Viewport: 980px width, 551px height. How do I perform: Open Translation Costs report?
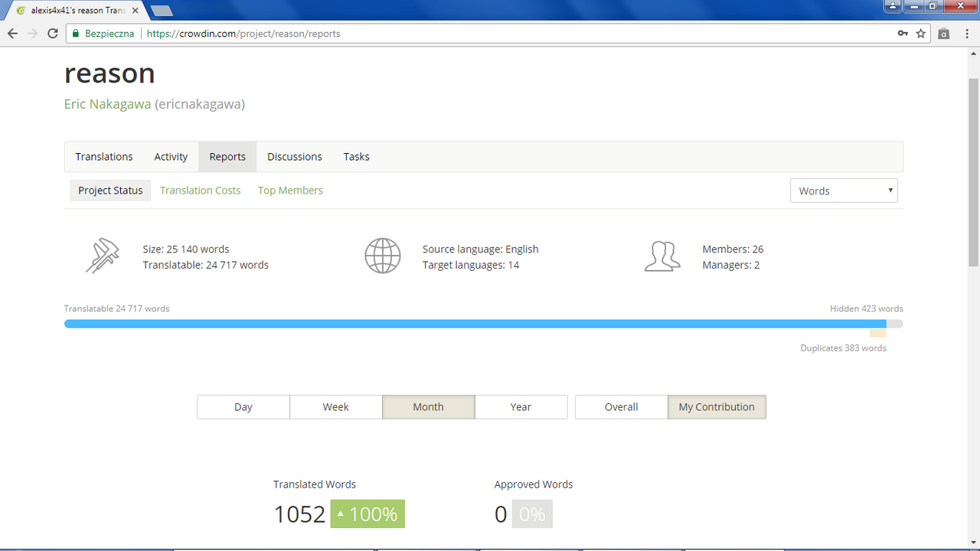pyautogui.click(x=201, y=191)
